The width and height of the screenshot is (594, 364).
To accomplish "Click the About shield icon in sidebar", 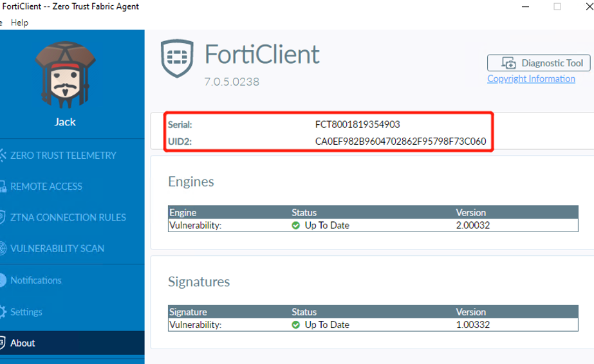I will 3,343.
